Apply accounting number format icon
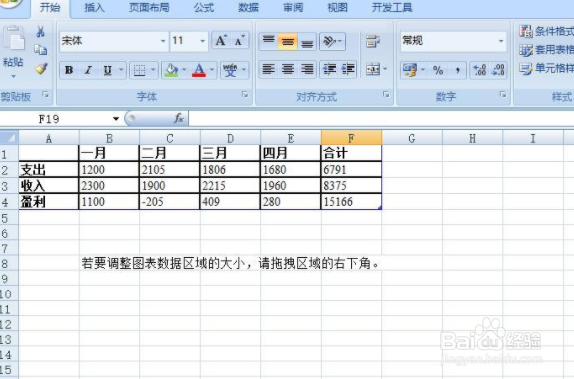 (410, 70)
